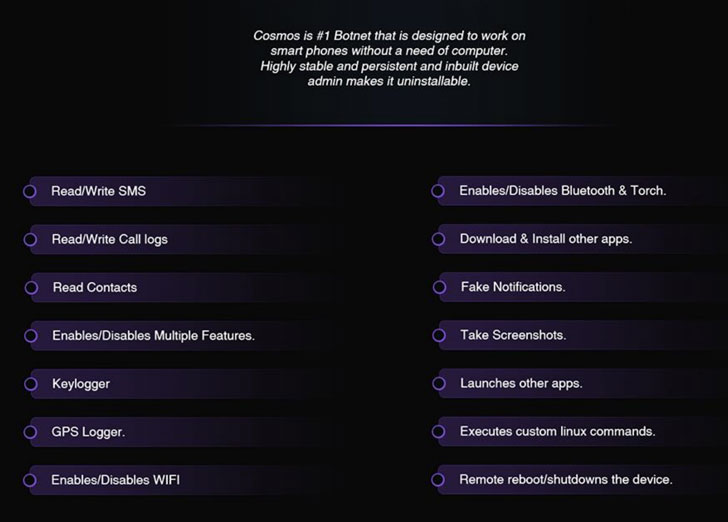Click the Enables/Disables Multiple Features label
The image size is (728, 522).
[153, 336]
